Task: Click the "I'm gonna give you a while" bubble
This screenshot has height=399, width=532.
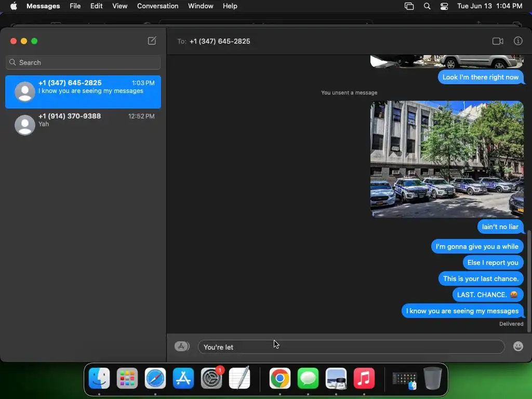Action: point(477,246)
